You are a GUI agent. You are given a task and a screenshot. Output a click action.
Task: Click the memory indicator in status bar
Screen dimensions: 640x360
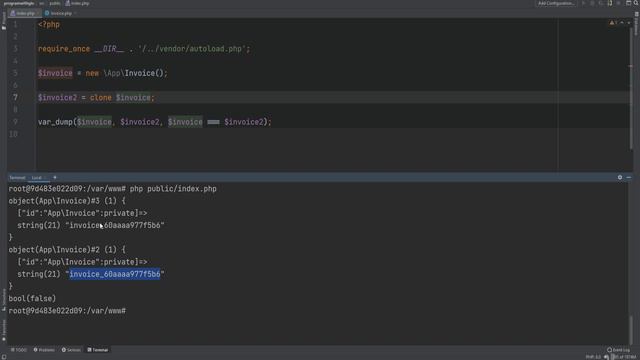pyautogui.click(x=623, y=357)
